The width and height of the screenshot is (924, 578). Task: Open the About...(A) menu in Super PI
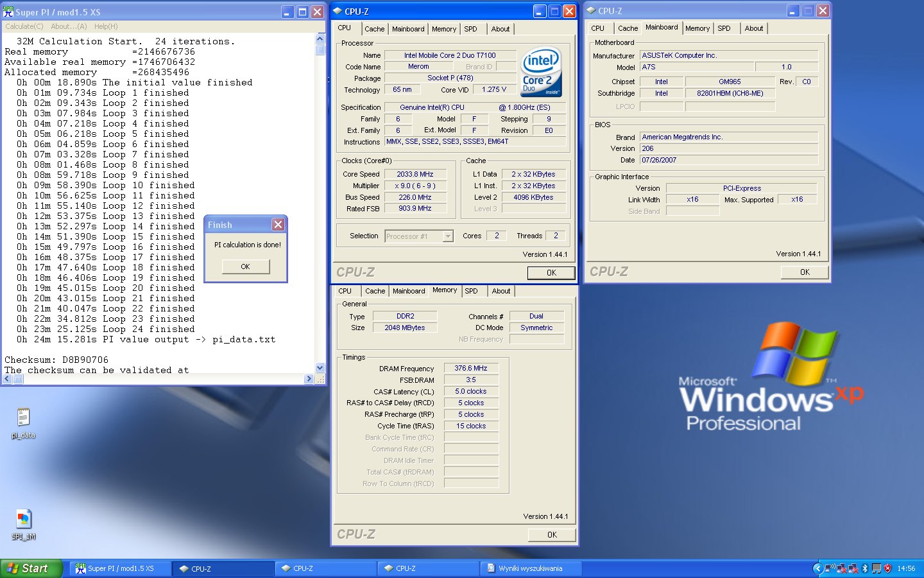(x=69, y=26)
